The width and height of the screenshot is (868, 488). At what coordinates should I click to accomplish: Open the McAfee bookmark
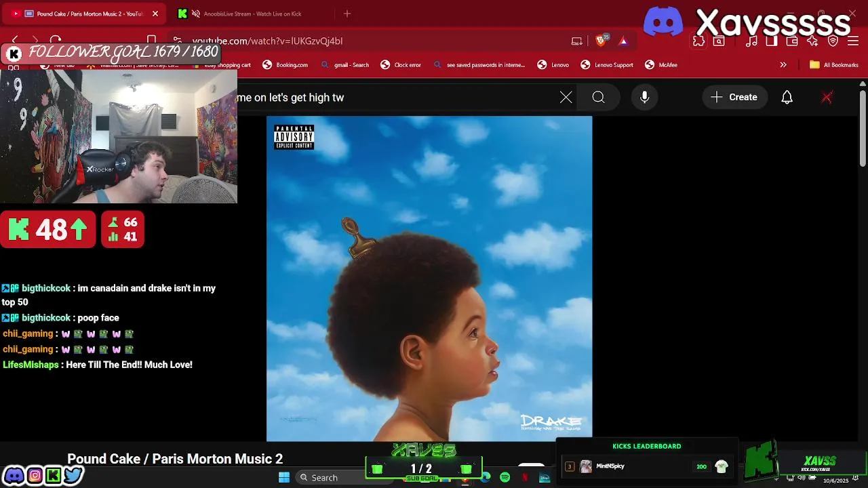point(661,65)
